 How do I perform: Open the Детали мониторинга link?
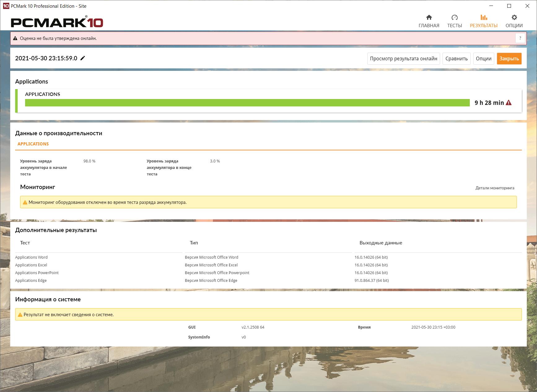click(495, 188)
